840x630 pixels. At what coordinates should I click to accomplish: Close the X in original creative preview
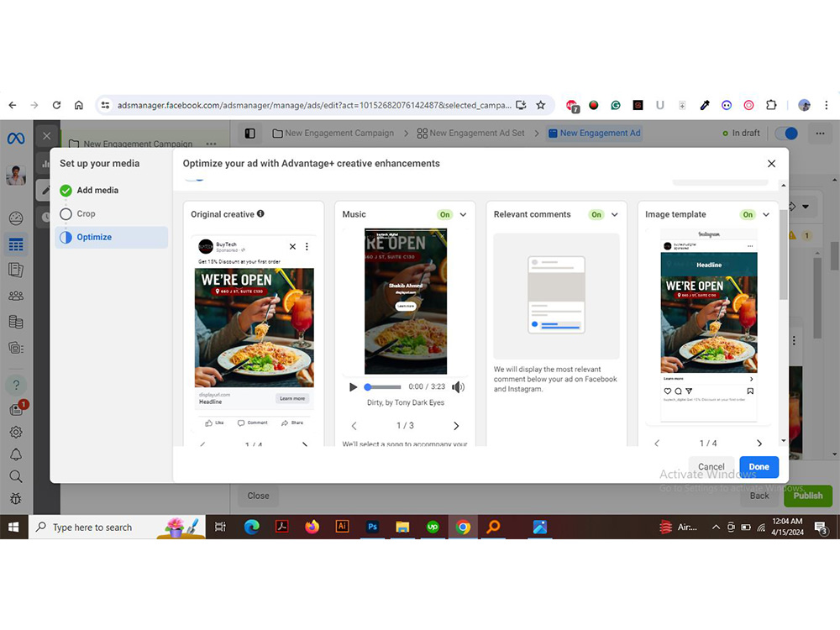pyautogui.click(x=292, y=246)
